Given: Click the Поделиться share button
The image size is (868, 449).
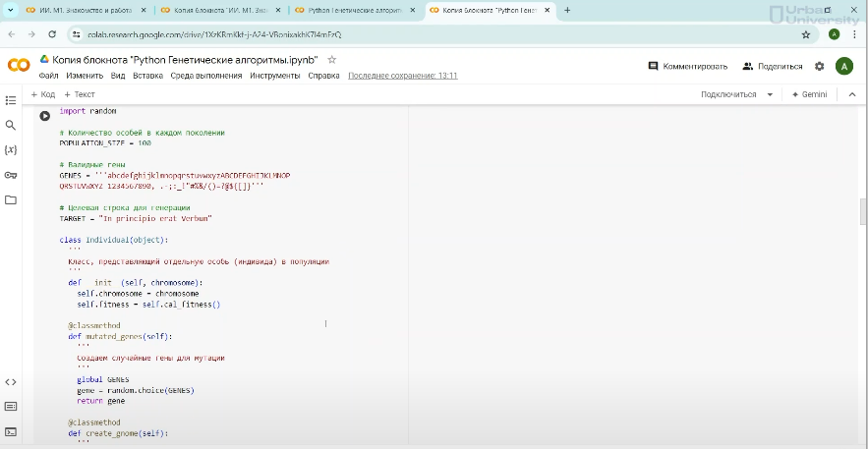Looking at the screenshot, I should (x=773, y=66).
